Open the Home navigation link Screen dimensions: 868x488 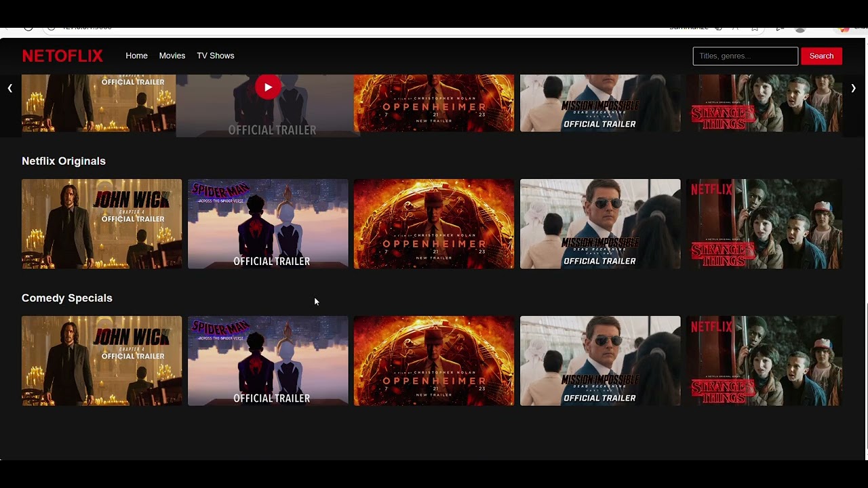click(x=136, y=56)
